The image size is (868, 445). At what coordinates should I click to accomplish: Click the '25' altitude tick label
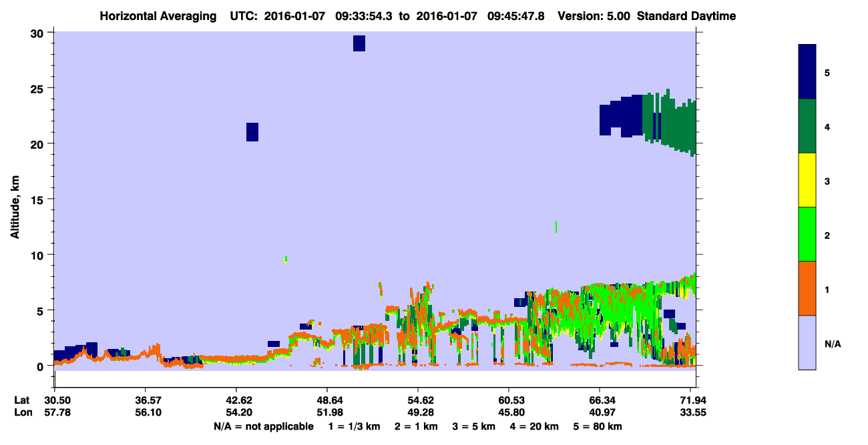tap(38, 88)
